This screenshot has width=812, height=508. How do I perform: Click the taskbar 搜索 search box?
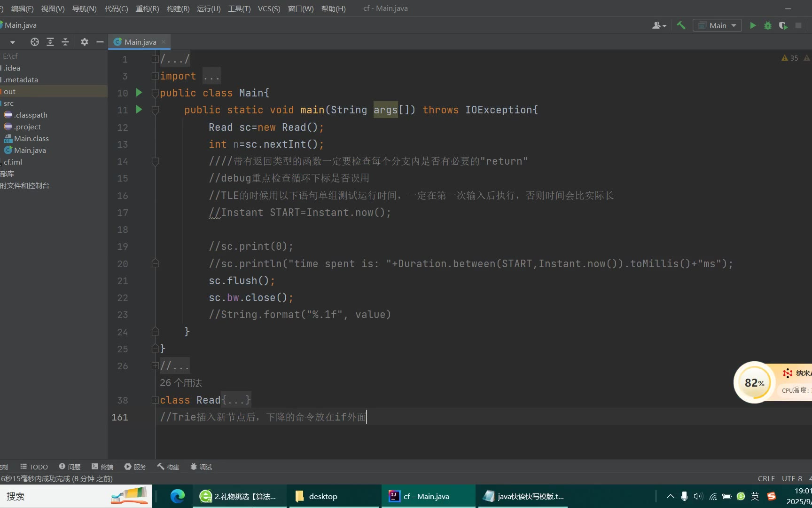(76, 496)
